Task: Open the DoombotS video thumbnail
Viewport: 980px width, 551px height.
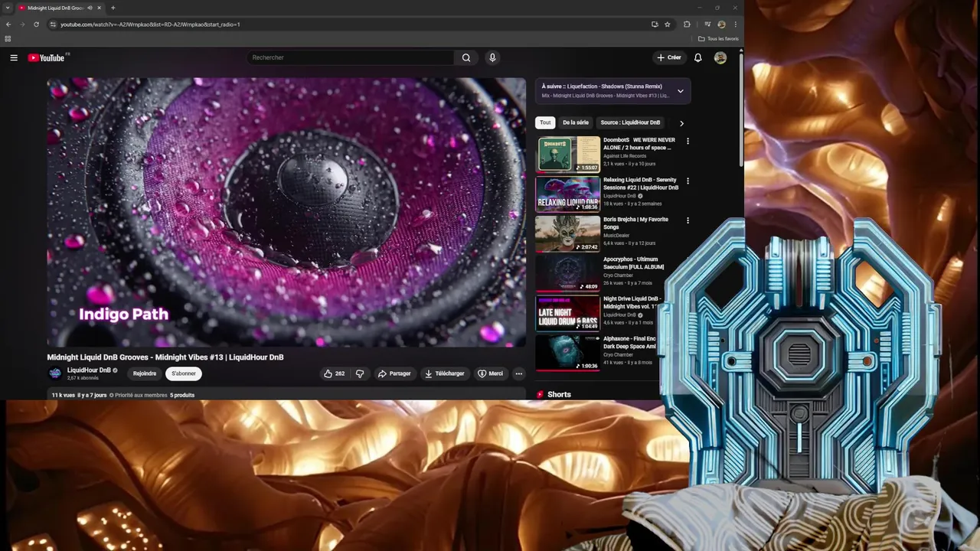Action: coord(567,154)
